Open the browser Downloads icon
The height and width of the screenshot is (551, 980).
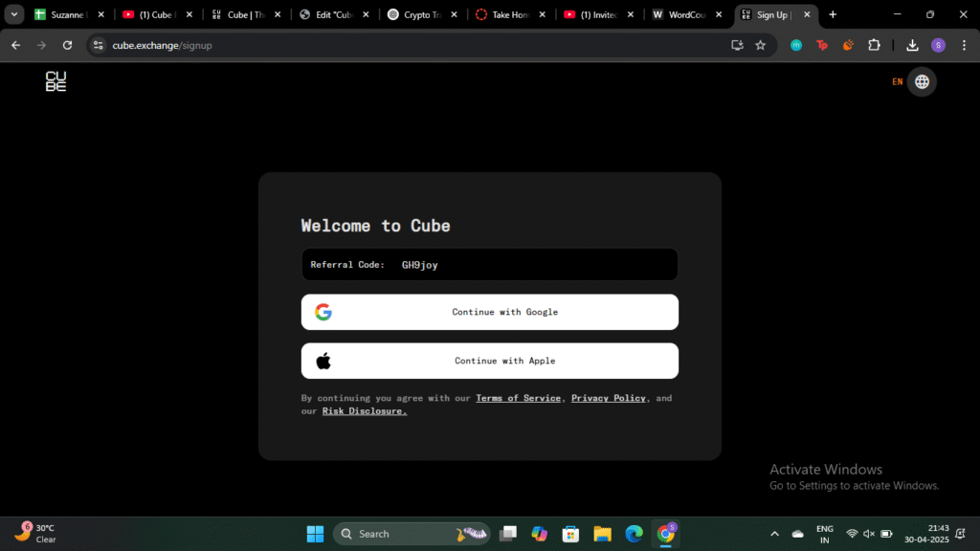912,45
